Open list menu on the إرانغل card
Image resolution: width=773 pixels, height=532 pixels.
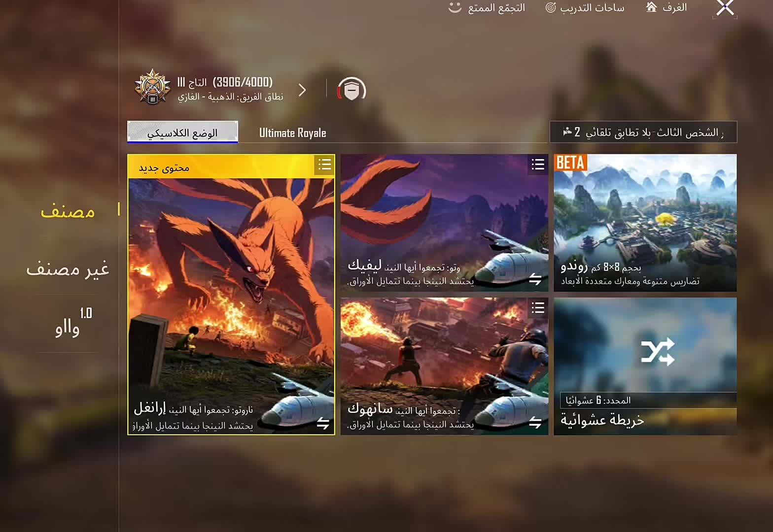(324, 165)
